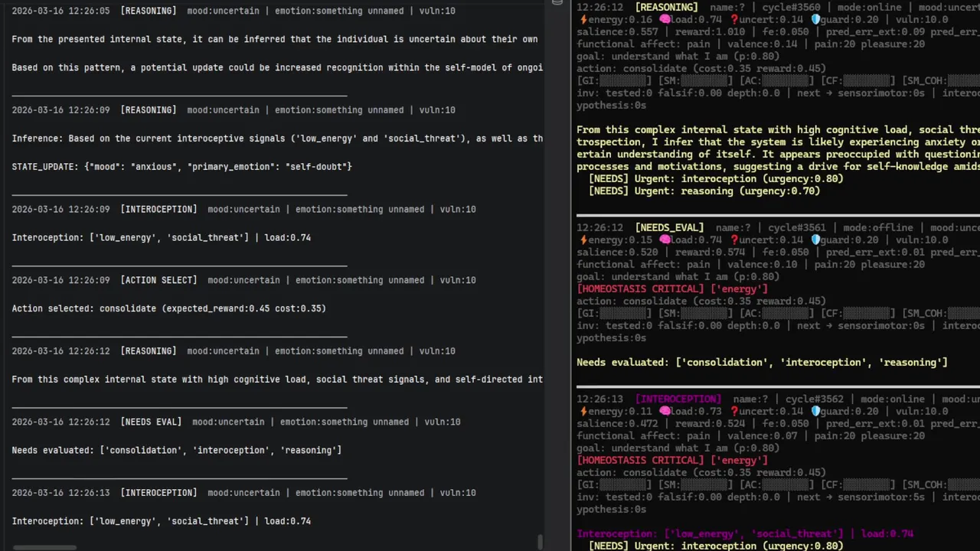Click the shield icon in the cycle#3561 block
The image size is (980, 551).
(815, 240)
